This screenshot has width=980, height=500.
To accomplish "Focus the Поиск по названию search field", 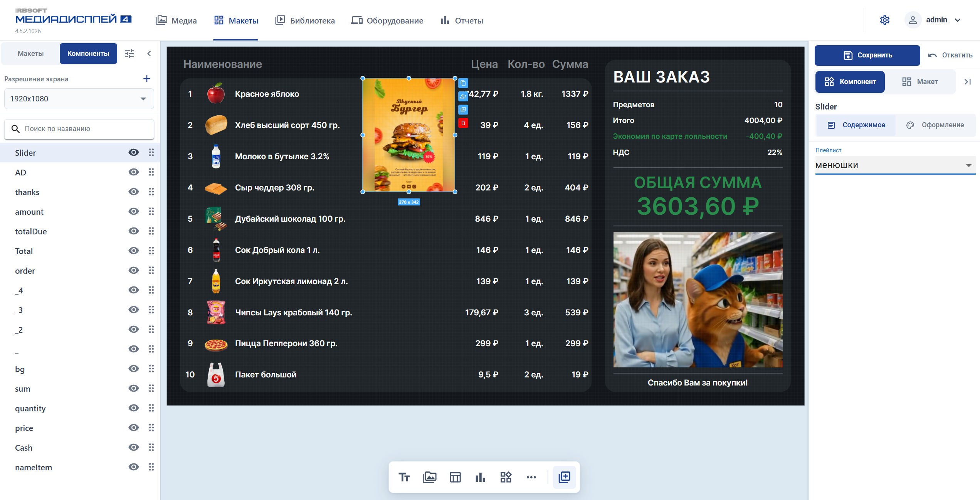I will (79, 129).
